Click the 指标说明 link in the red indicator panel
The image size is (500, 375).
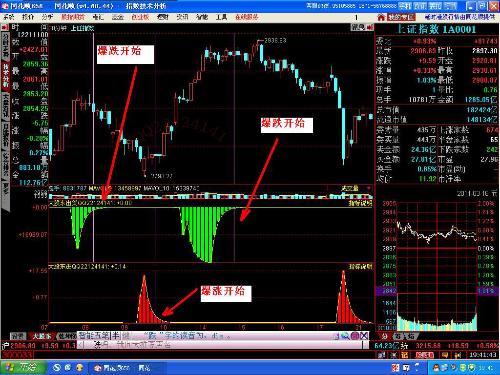point(360,267)
